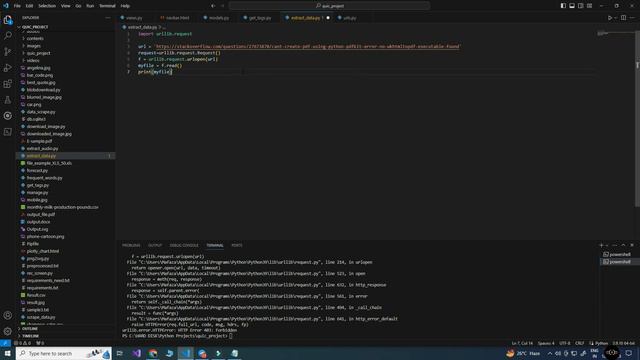
Task: Click the square icon below the target icon in activity bar
Action: 8,132
